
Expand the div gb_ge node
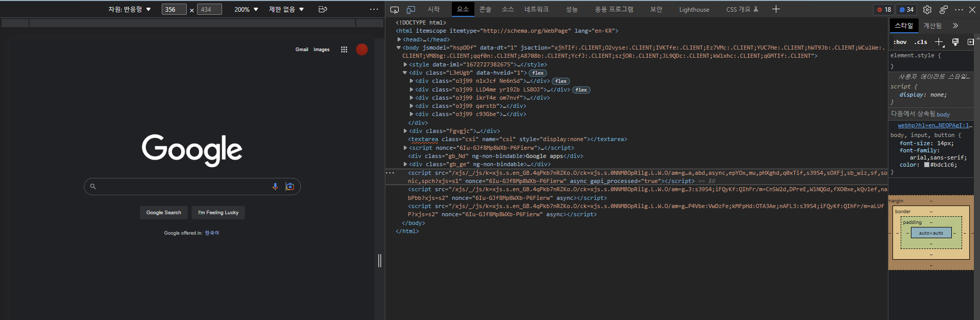click(x=405, y=164)
